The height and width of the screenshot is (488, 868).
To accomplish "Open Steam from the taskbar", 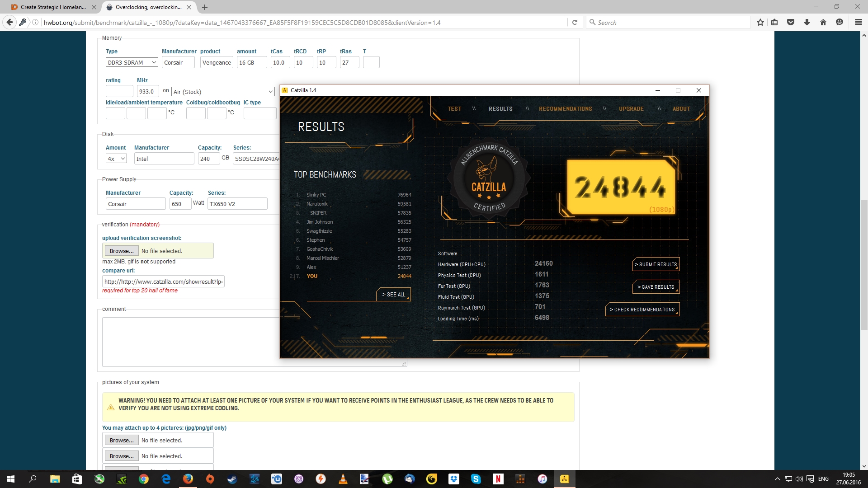I will [x=232, y=479].
